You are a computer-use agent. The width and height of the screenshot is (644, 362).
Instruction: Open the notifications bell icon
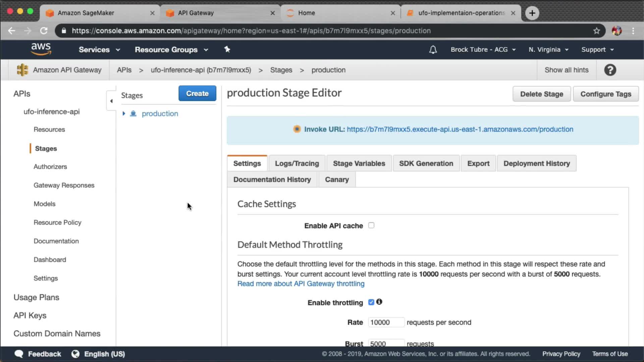click(x=433, y=50)
